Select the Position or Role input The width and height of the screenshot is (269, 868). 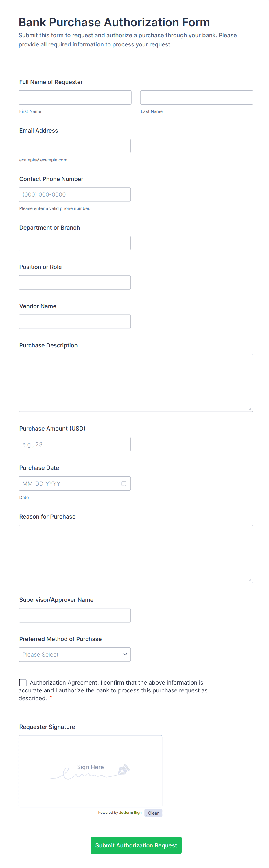[75, 282]
